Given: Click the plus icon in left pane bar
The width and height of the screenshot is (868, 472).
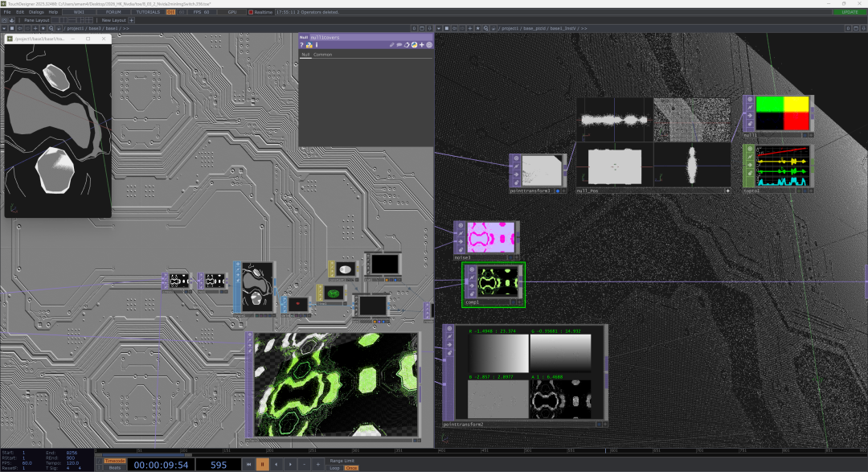Looking at the screenshot, I should click(35, 28).
